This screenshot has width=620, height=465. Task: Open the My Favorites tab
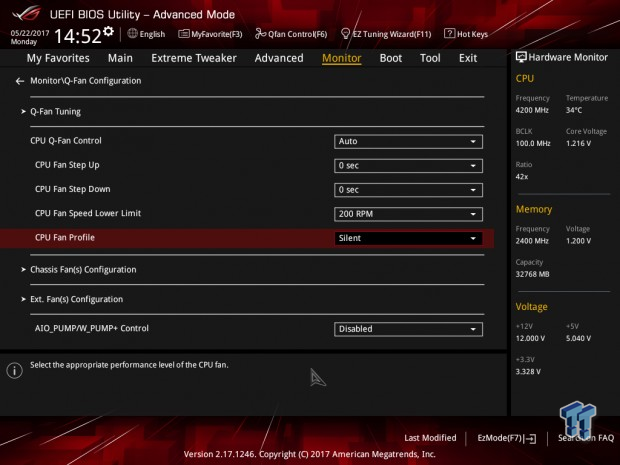(58, 58)
